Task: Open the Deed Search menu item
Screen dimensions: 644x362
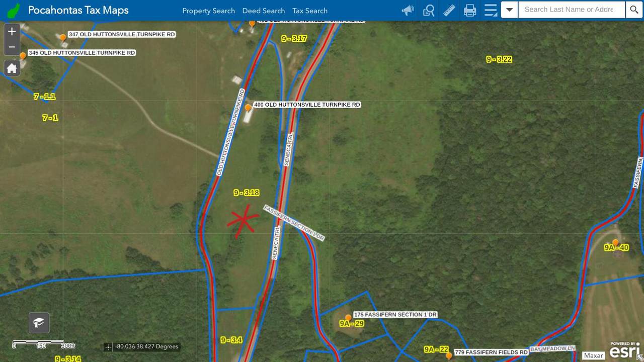Action: pyautogui.click(x=264, y=11)
